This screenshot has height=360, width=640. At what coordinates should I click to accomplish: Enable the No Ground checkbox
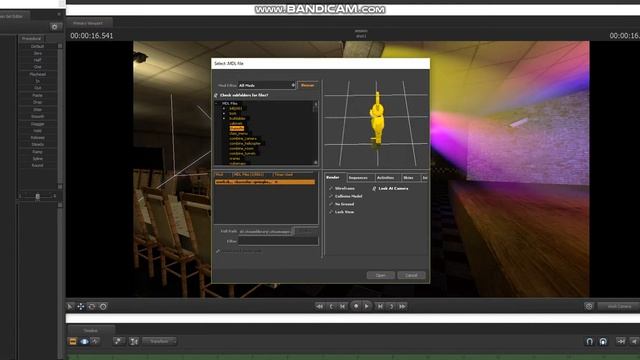(331, 204)
